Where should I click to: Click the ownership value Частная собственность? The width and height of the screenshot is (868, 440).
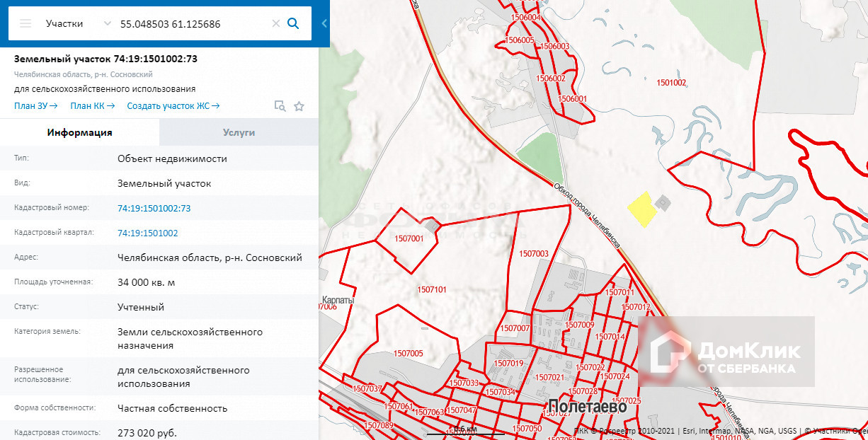[172, 408]
